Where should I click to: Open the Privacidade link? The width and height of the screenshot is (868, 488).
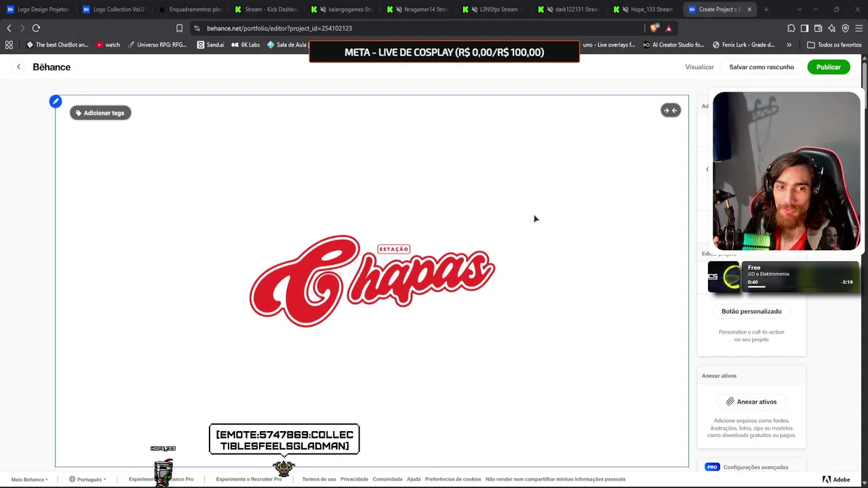coord(354,479)
